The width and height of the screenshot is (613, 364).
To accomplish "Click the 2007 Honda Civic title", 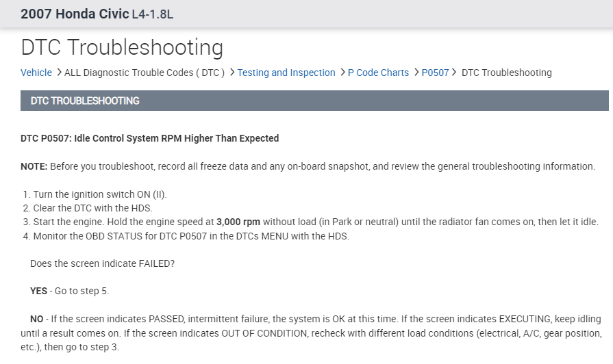I will 74,14.
